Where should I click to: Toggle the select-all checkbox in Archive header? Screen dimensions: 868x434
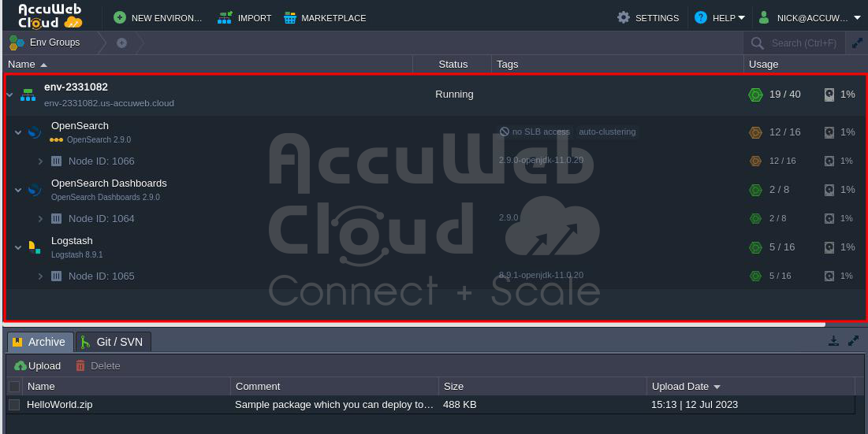(x=14, y=387)
